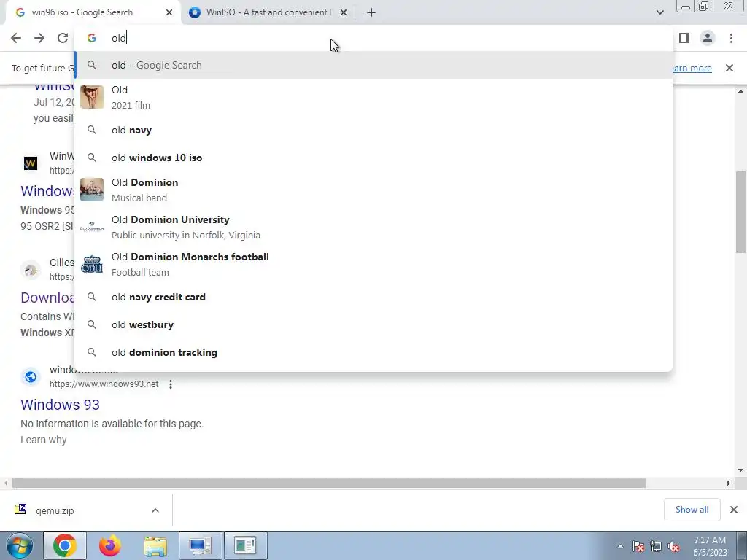Viewport: 747px width, 560px height.
Task: Click the magnifier next to 'old dominion tracking'
Action: (x=91, y=352)
